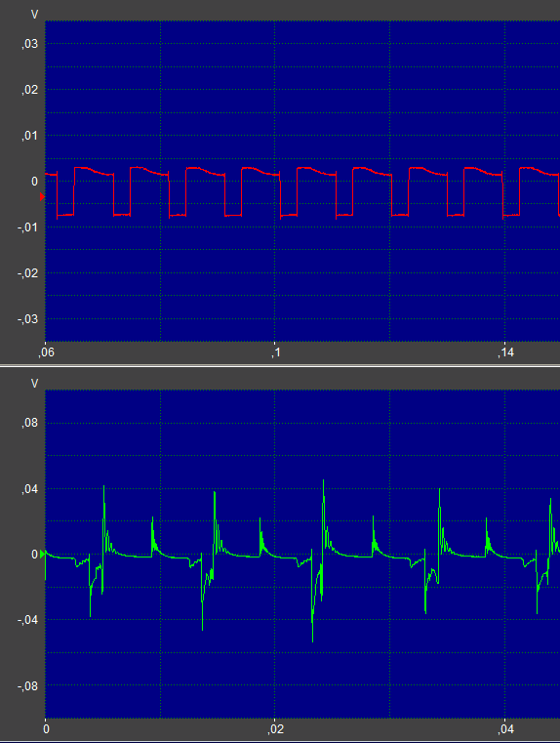
Task: Click the 0 time label under the green chart
Action: [x=46, y=728]
